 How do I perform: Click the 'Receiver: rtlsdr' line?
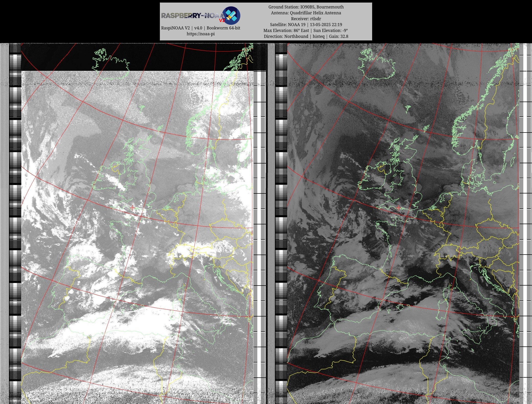tap(306, 19)
